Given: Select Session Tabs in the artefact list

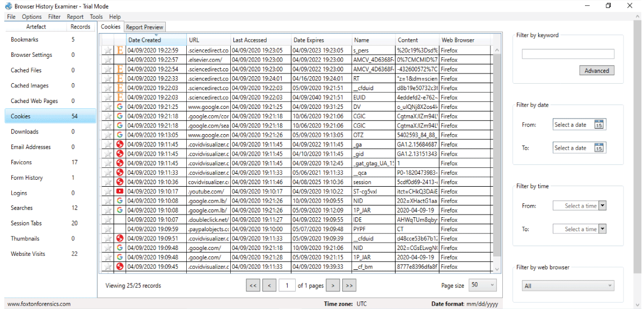Looking at the screenshot, I should click(x=51, y=223).
